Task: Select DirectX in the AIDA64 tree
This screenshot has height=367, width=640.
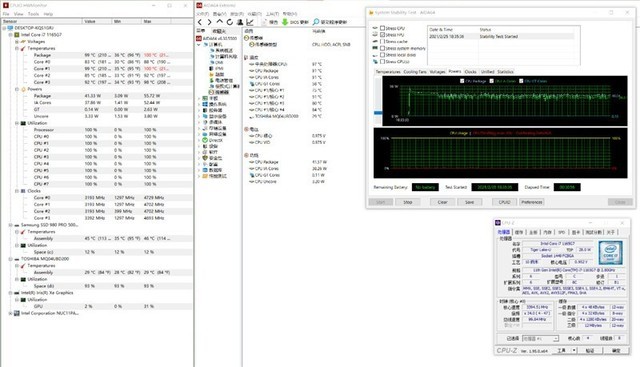Action: click(x=216, y=140)
